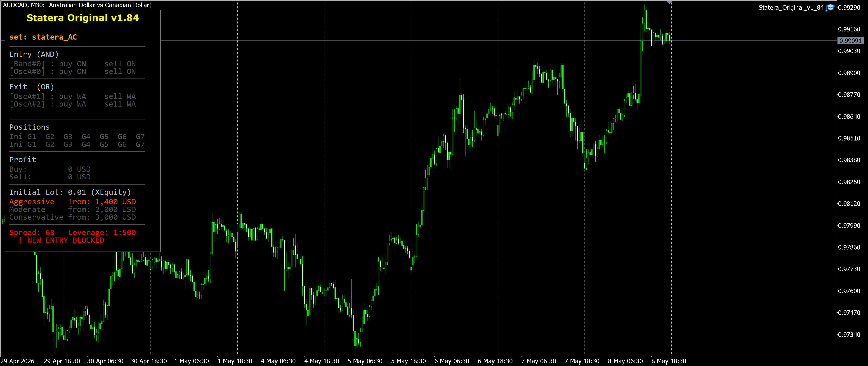868x366 pixels.
Task: Click the AUDCAD, M30 chart title
Action: coord(76,5)
